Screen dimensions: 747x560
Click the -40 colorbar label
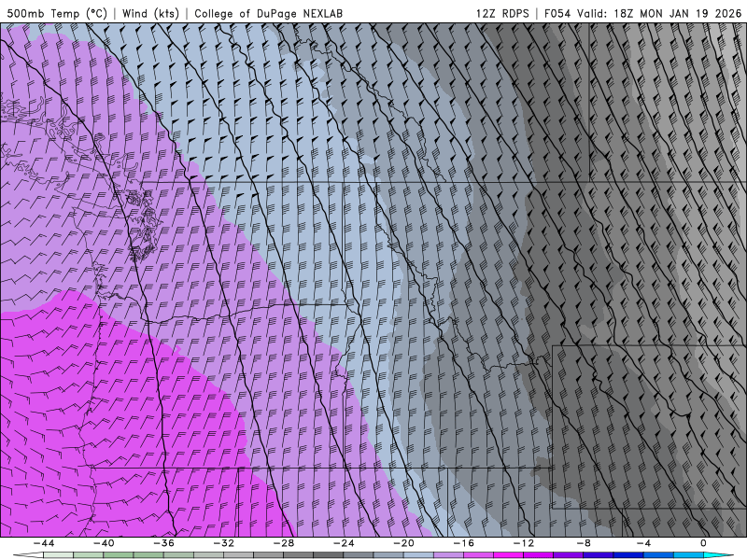tap(104, 543)
